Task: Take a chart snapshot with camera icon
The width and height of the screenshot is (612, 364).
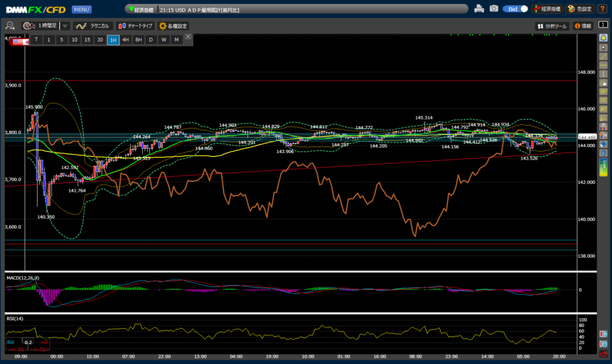Action: (494, 9)
